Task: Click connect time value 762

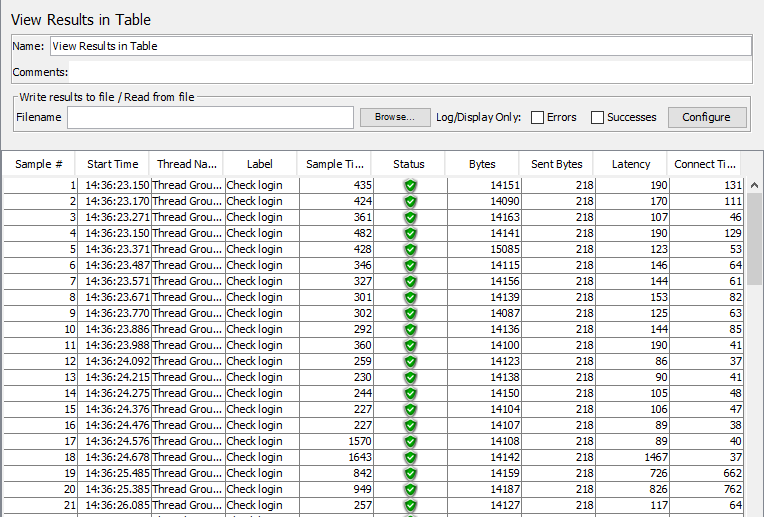Action: (733, 489)
